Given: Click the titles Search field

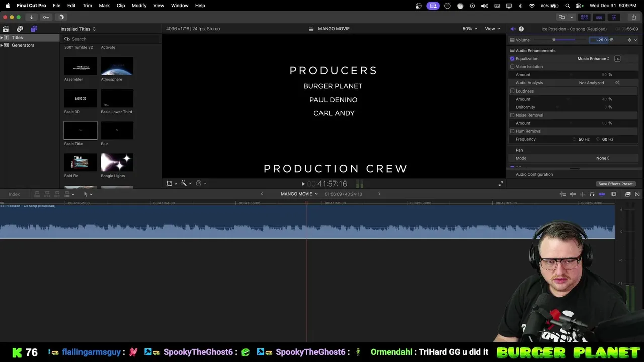Looking at the screenshot, I should point(112,39).
